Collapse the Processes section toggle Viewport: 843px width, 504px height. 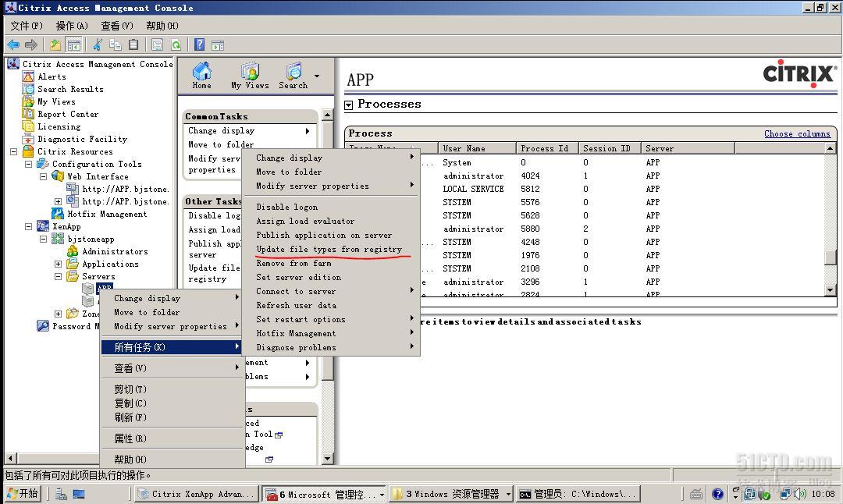click(348, 105)
